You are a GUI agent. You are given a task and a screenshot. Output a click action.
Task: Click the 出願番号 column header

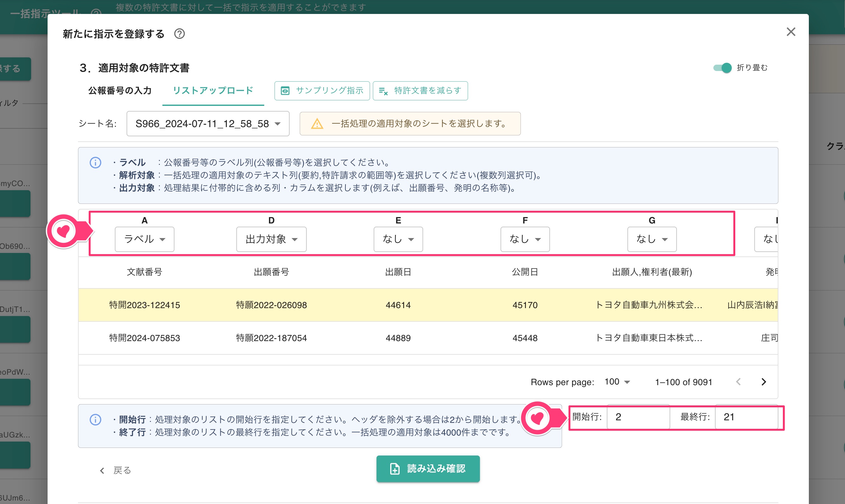[x=271, y=272]
